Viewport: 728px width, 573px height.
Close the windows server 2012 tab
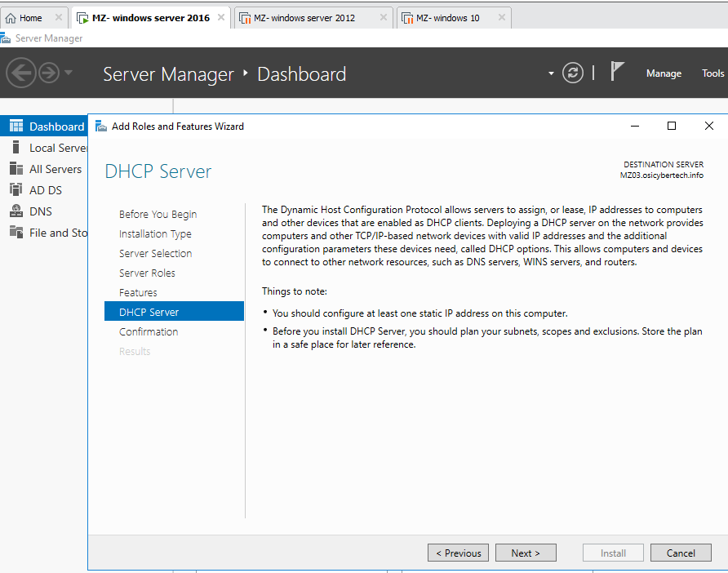click(x=384, y=17)
